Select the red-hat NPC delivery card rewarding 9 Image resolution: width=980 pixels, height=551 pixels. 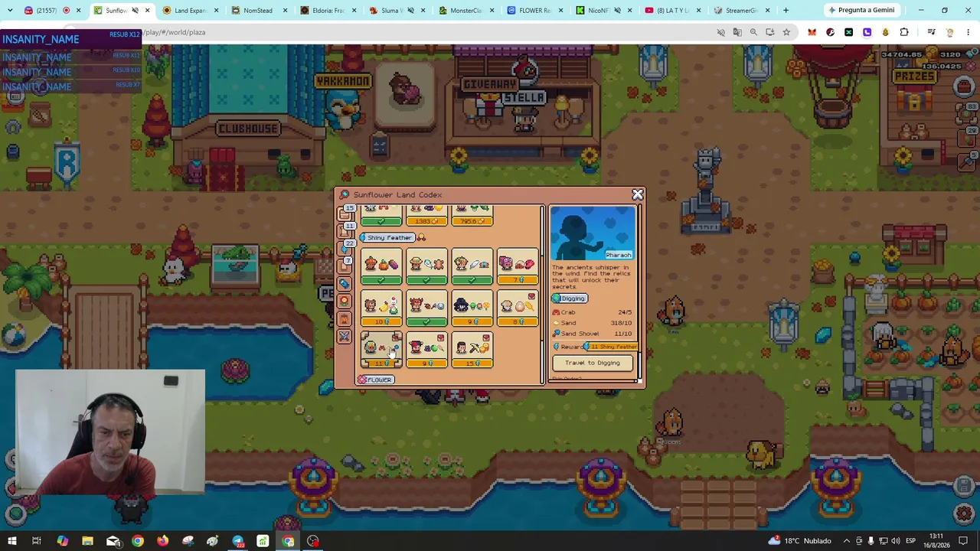click(426, 350)
